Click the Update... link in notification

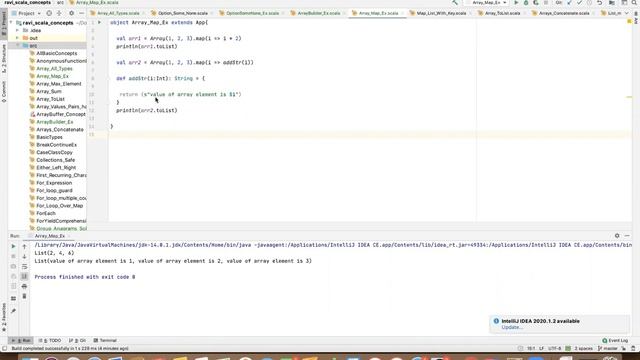pos(512,327)
